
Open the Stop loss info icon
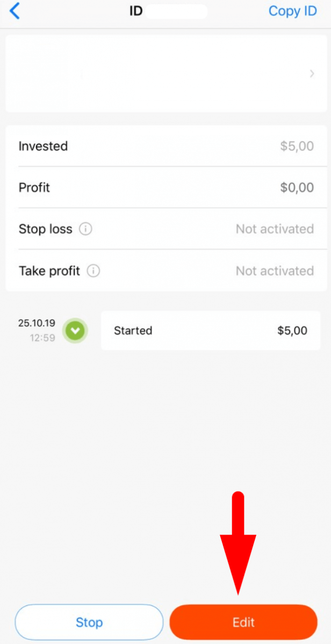point(85,229)
